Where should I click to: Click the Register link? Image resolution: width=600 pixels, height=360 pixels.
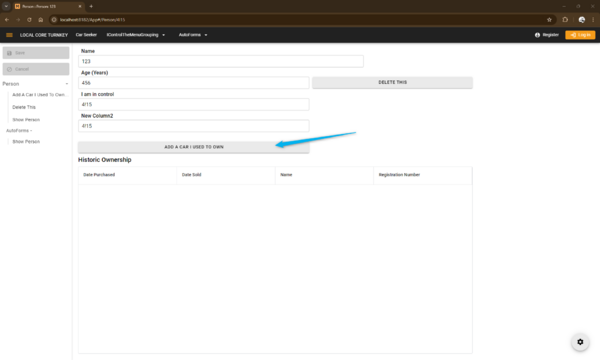point(547,35)
